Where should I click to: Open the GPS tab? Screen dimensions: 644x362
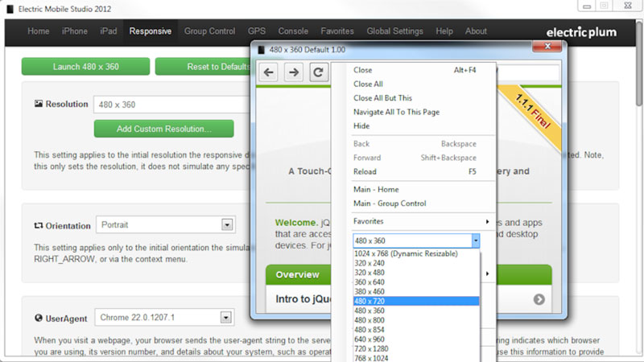tap(256, 31)
